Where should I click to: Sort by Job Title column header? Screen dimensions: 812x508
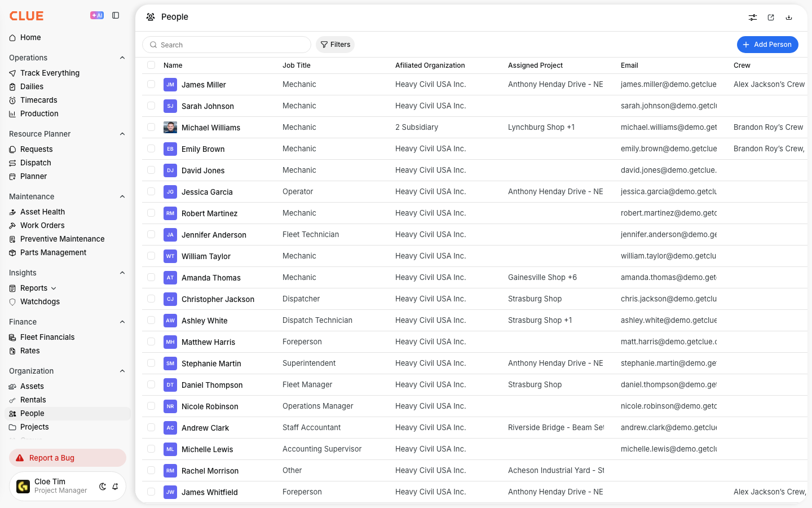pyautogui.click(x=297, y=65)
